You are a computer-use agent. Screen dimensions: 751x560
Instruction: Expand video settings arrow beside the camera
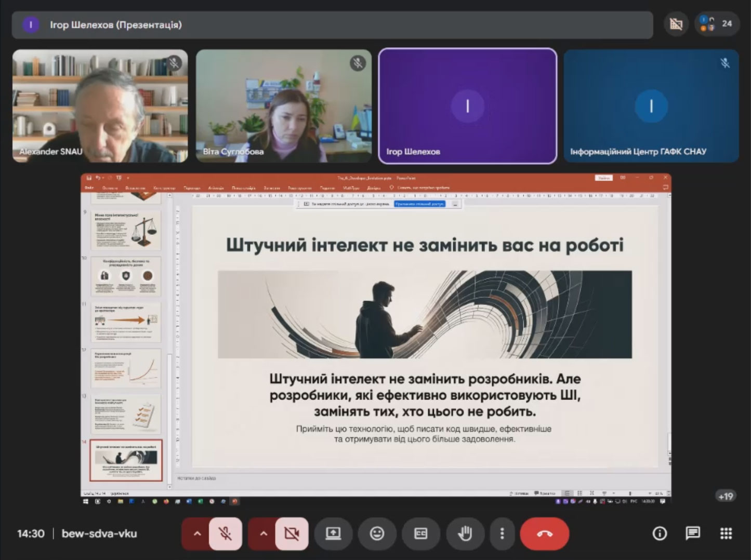pos(263,534)
